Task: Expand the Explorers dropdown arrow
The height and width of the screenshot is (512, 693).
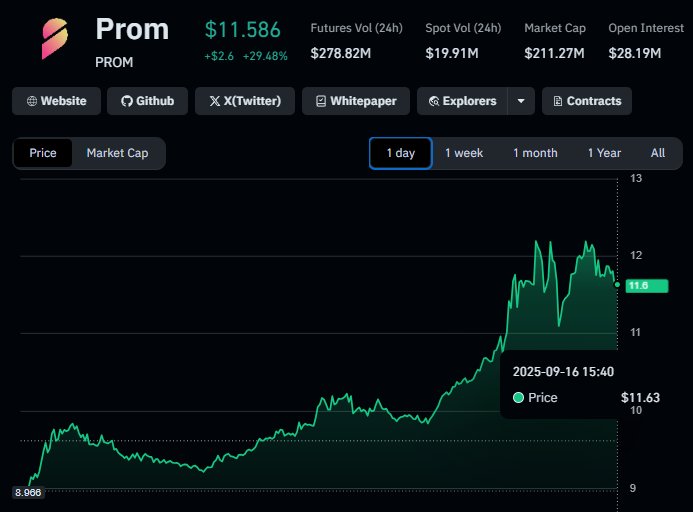Action: 520,101
